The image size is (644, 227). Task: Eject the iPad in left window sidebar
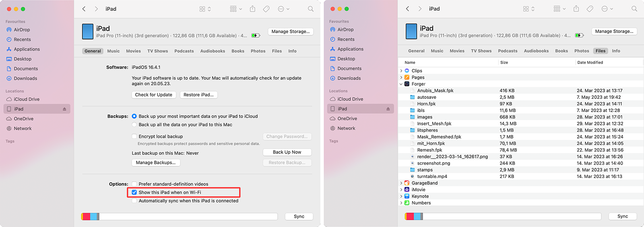pyautogui.click(x=64, y=109)
